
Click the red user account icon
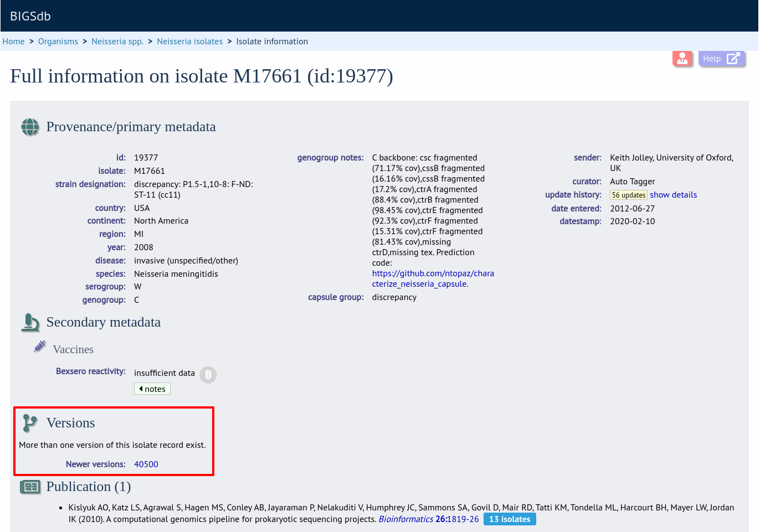682,58
